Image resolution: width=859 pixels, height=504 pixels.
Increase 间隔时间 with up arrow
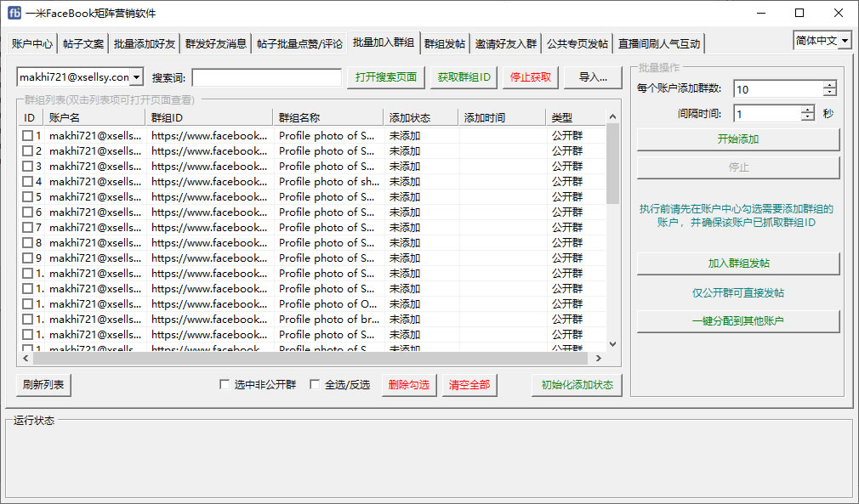807,110
